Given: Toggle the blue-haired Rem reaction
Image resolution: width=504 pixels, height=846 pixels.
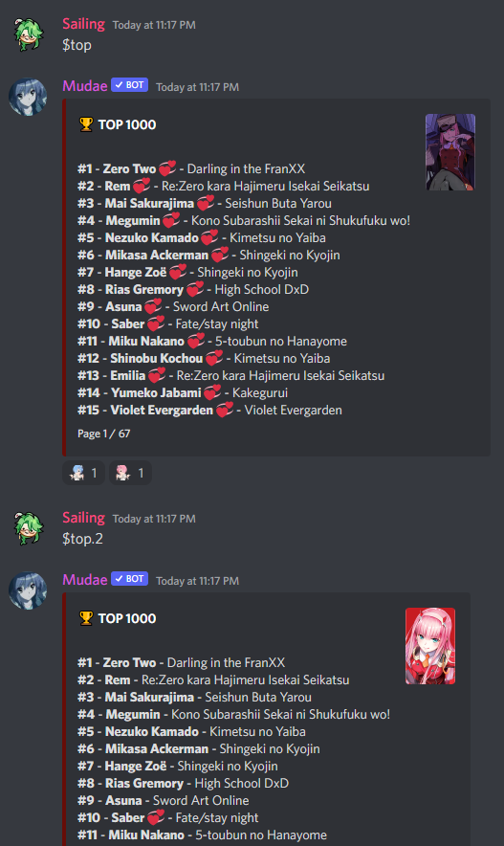Looking at the screenshot, I should (x=83, y=473).
